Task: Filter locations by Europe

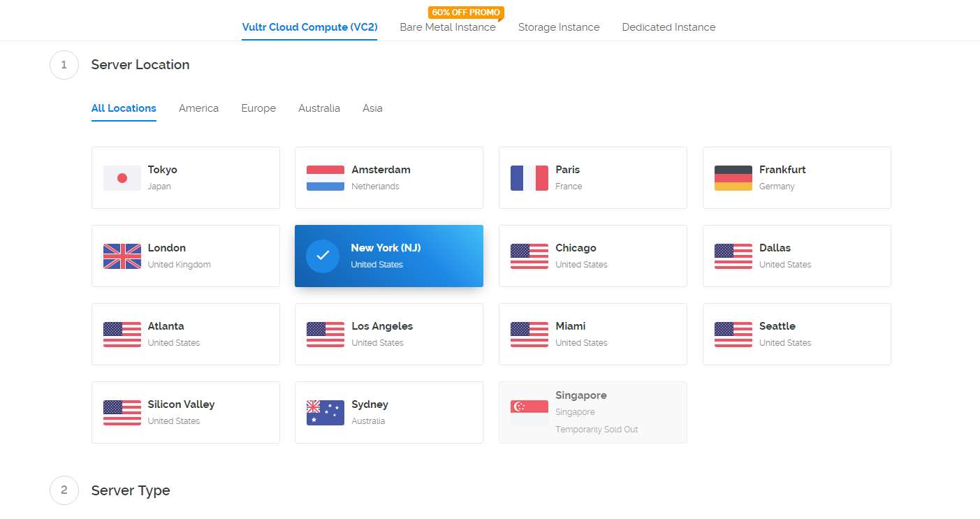Action: coord(258,108)
